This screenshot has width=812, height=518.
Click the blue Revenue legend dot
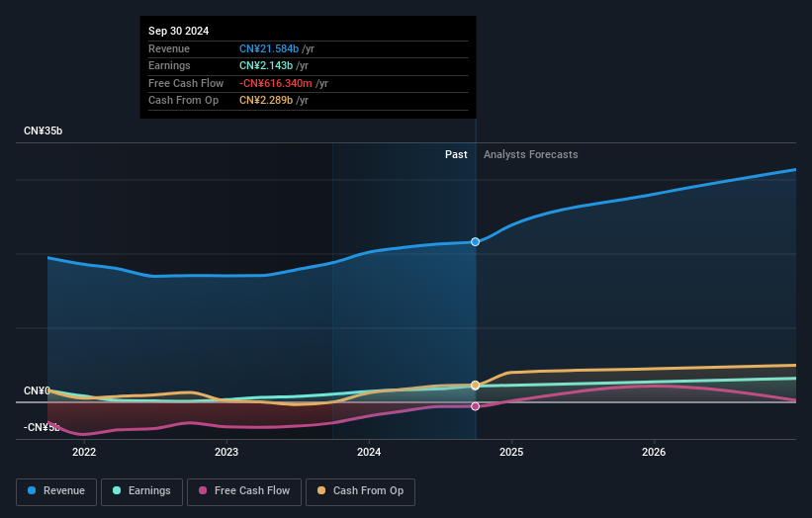(32, 490)
